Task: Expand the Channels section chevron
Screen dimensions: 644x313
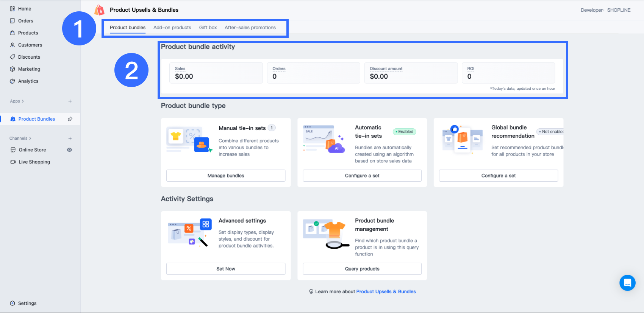Action: click(30, 139)
